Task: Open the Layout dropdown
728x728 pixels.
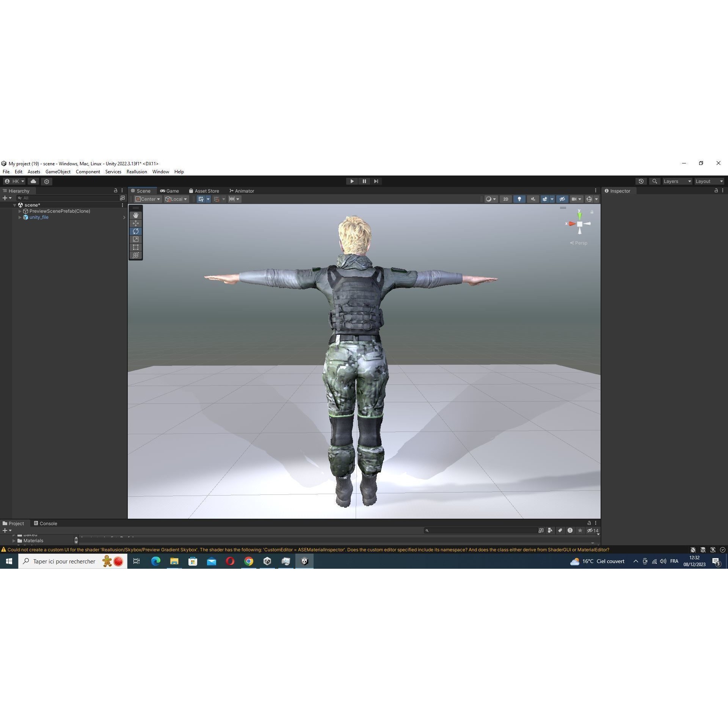Action: (709, 181)
